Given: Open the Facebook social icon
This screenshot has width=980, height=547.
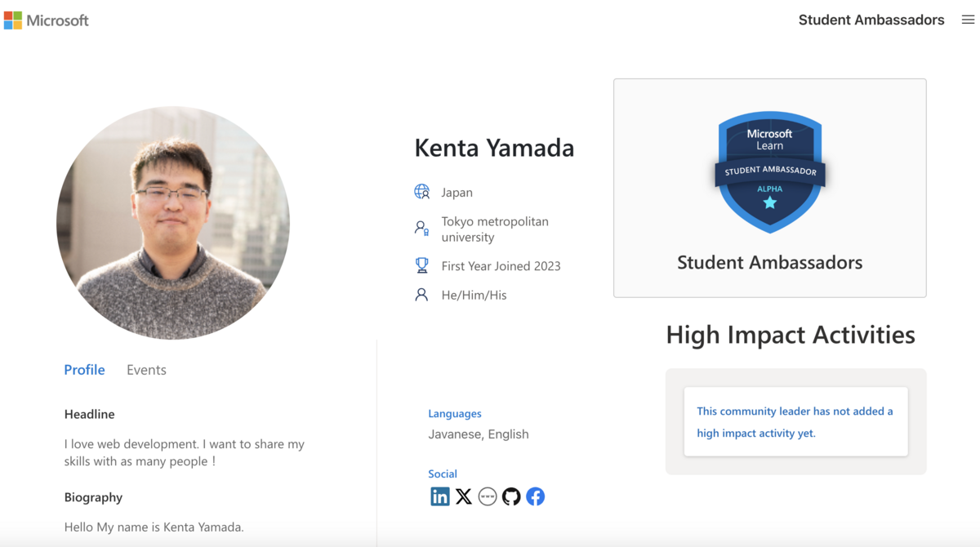Looking at the screenshot, I should 535,496.
